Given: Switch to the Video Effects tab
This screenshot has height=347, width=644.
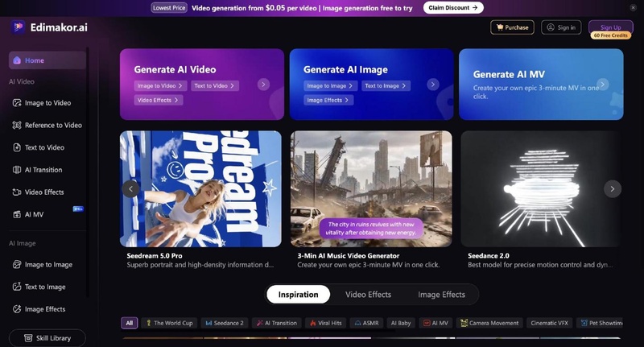Looking at the screenshot, I should [368, 295].
